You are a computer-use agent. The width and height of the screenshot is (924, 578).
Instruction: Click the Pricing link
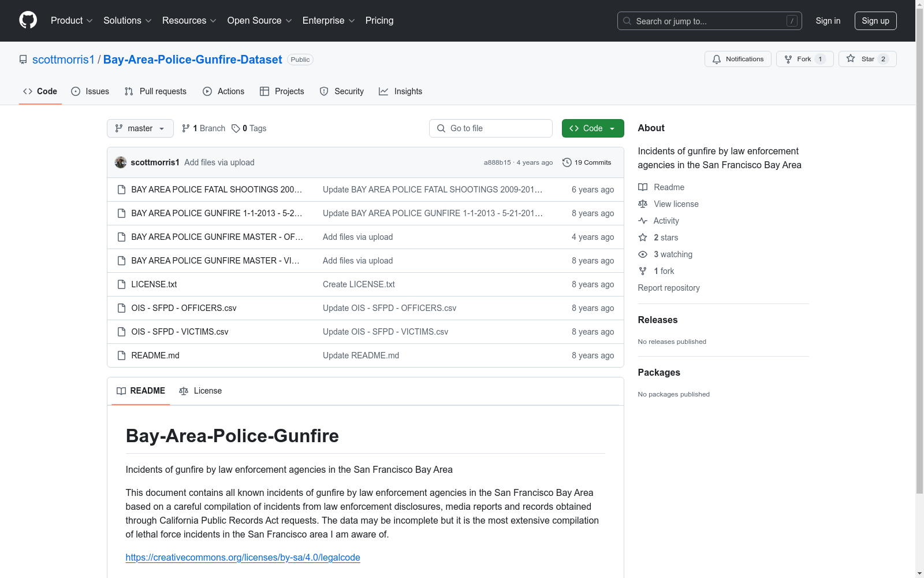click(x=379, y=21)
